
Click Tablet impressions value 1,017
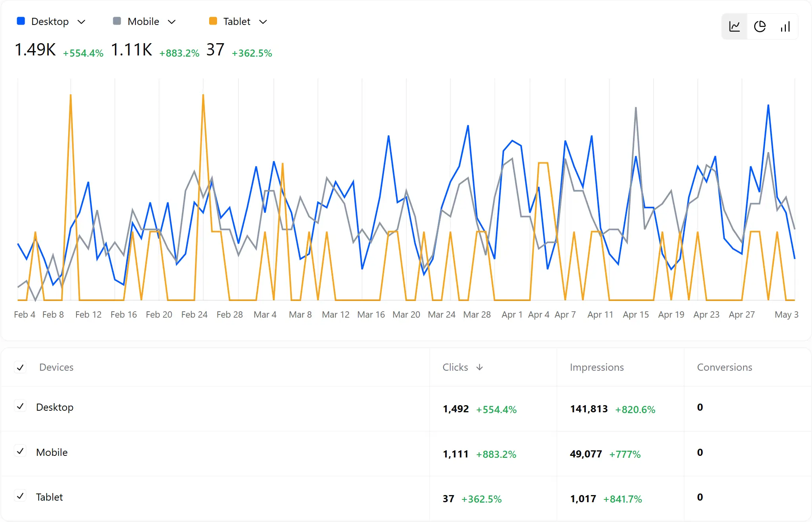pyautogui.click(x=583, y=499)
